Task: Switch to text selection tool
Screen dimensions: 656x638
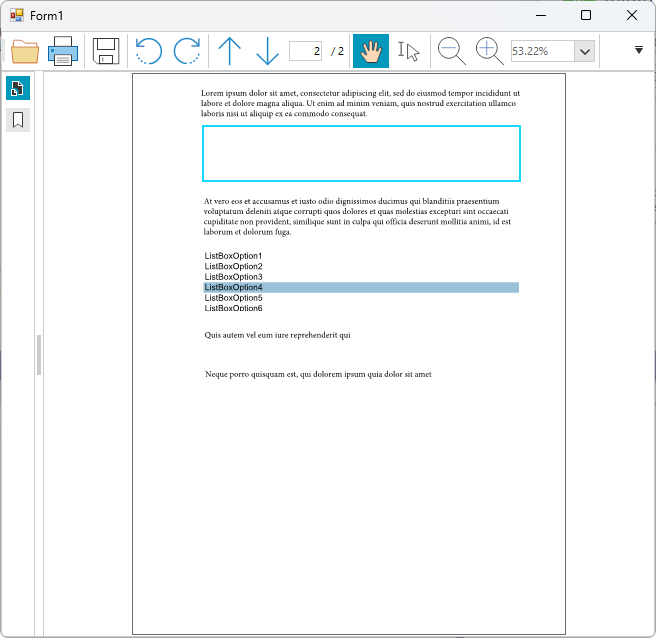Action: [408, 51]
